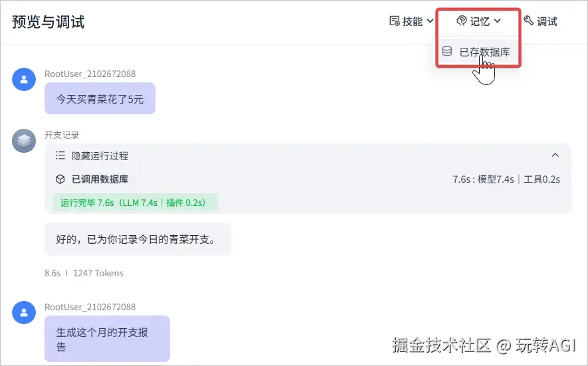Click the reply 好的，已为你记录今日的青菜开支
588x366 pixels.
138,239
